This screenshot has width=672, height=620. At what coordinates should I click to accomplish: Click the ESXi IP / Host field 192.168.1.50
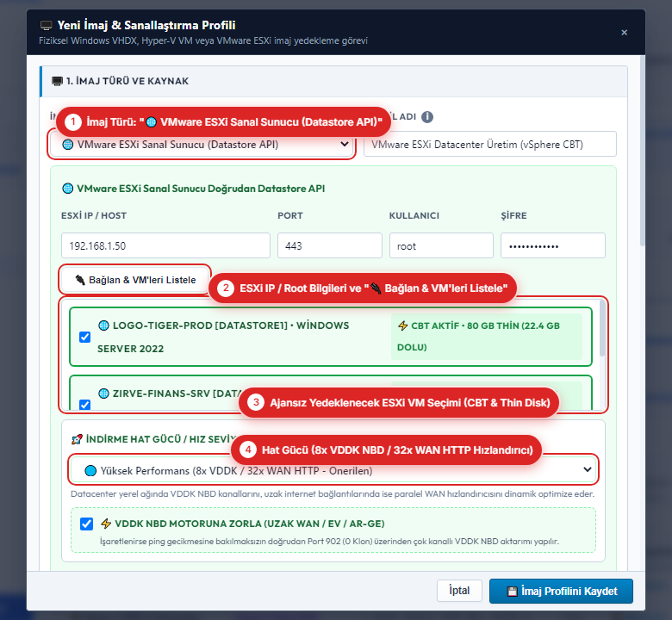coord(165,245)
